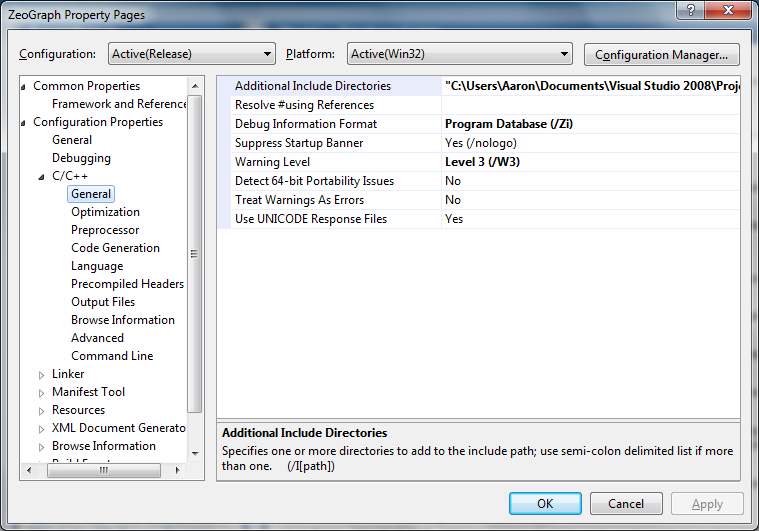Image resolution: width=759 pixels, height=531 pixels.
Task: Open the Command Line page
Action: [x=112, y=356]
